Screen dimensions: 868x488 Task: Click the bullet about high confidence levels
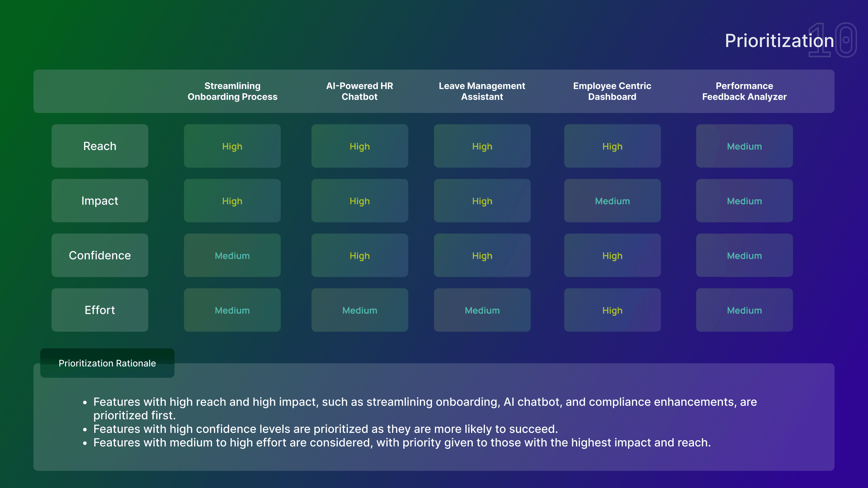[325, 429]
